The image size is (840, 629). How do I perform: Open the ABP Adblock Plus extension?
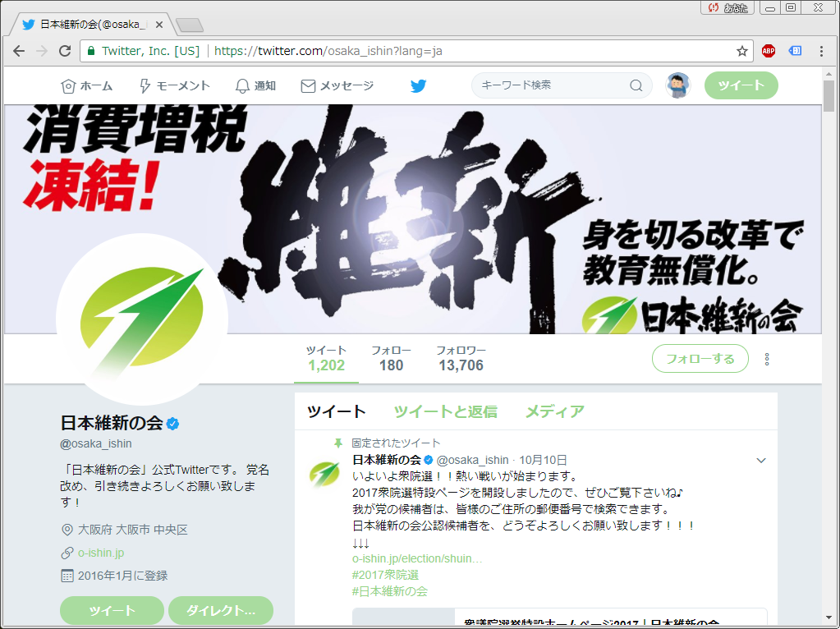click(769, 51)
